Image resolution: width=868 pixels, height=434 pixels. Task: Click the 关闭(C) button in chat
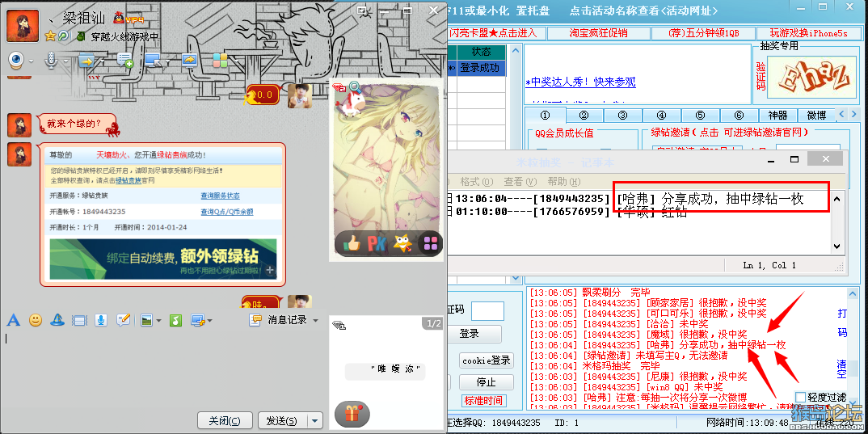[x=225, y=421]
